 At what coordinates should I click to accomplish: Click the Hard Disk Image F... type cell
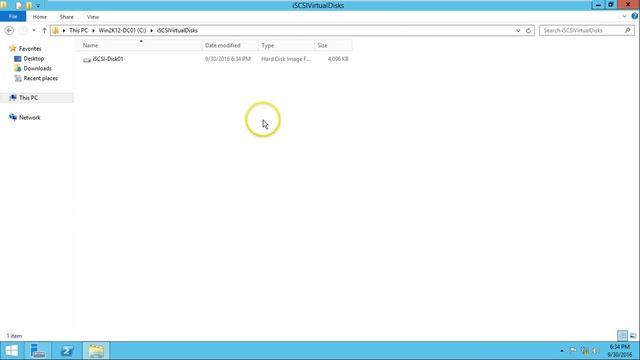(x=286, y=59)
